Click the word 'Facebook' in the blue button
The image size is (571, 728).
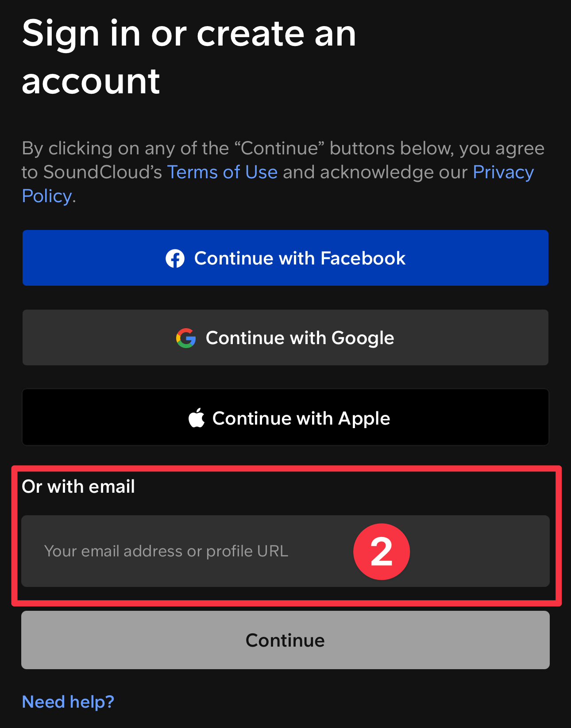click(x=363, y=258)
